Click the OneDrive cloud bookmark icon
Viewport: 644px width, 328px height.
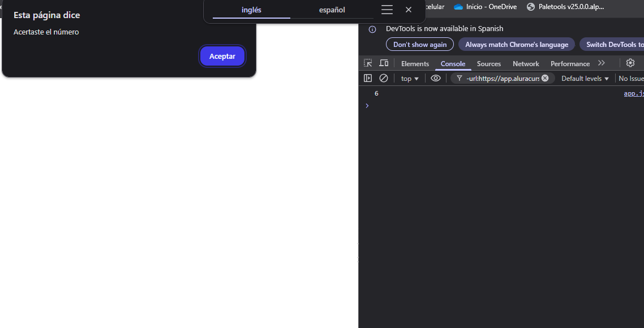[x=458, y=7]
